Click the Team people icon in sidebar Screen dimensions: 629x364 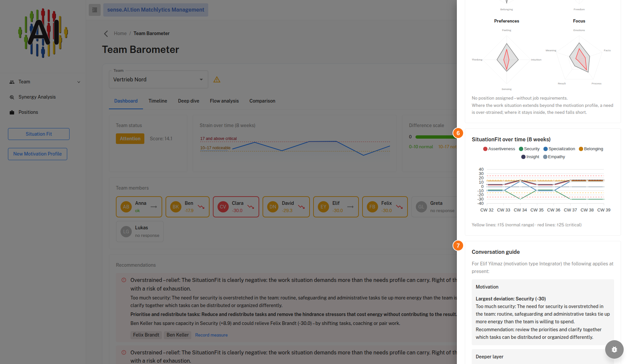pyautogui.click(x=12, y=82)
